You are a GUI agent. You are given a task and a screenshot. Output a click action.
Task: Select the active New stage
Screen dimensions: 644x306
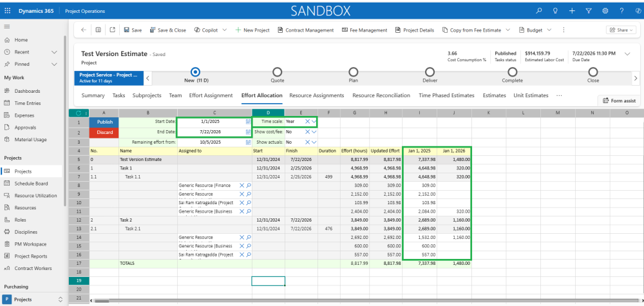pos(196,72)
